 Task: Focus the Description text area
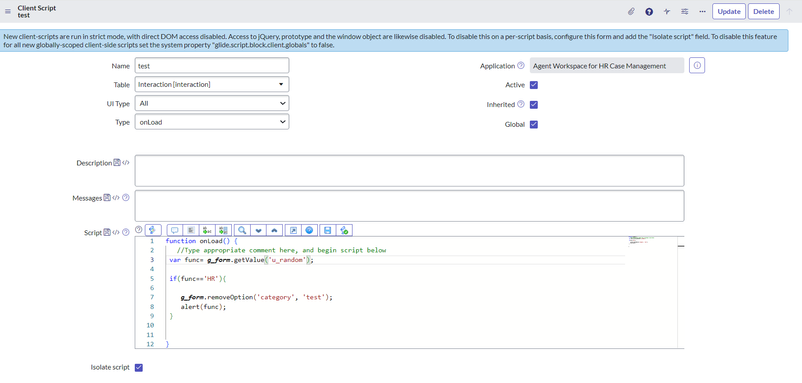(x=409, y=171)
